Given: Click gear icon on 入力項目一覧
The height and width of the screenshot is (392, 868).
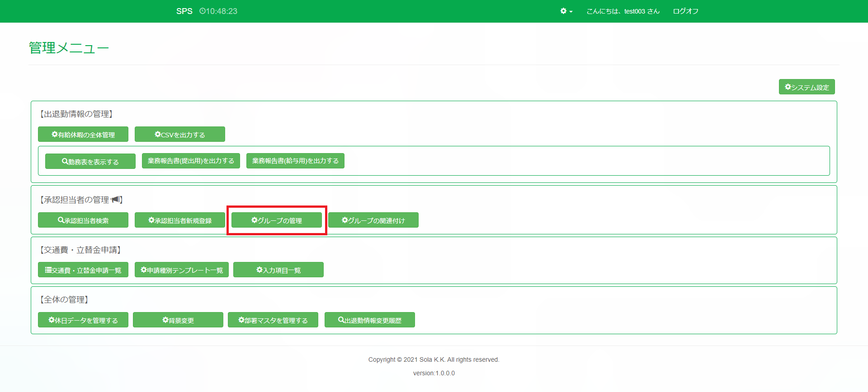Looking at the screenshot, I should [259, 270].
